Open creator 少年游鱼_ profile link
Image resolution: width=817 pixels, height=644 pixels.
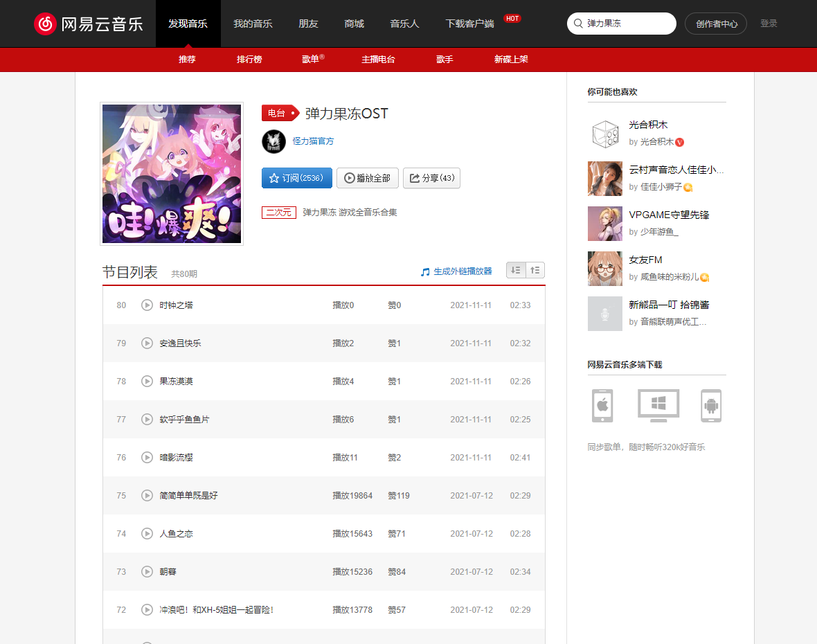pos(660,232)
